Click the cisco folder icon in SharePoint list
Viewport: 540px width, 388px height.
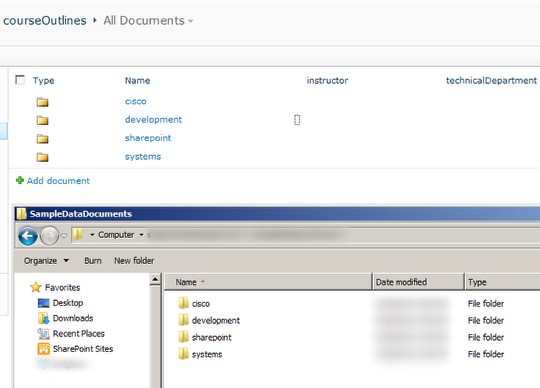tap(43, 102)
